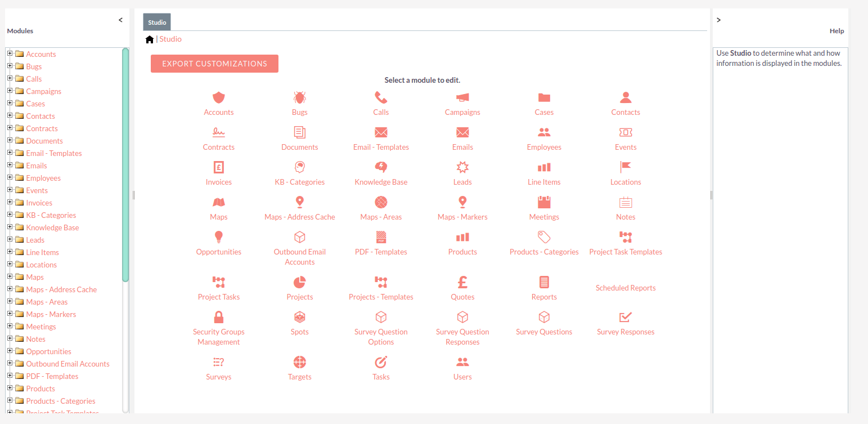Select the Opportunities lightbulb icon
868x424 pixels.
218,236
